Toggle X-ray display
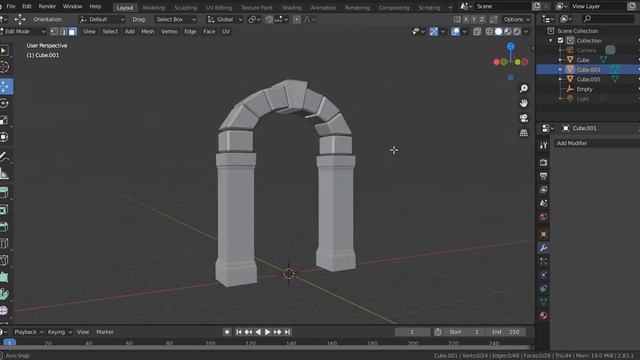640x360 pixels. tap(477, 31)
